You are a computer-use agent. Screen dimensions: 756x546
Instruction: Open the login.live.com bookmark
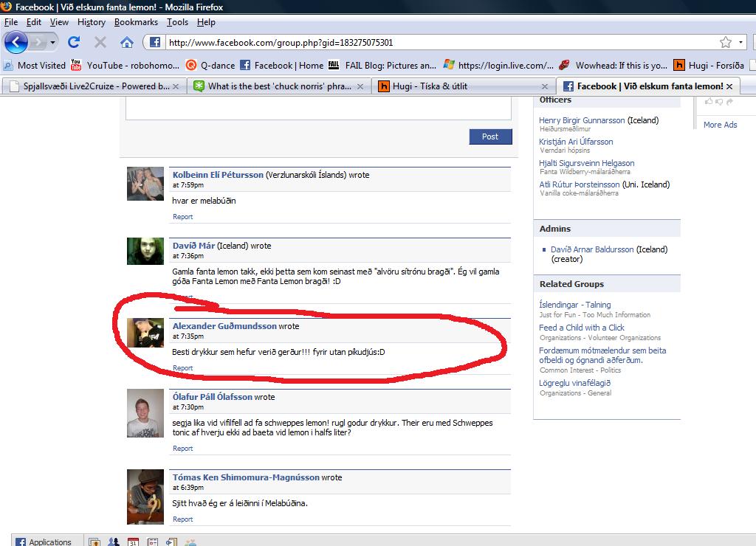[498, 65]
